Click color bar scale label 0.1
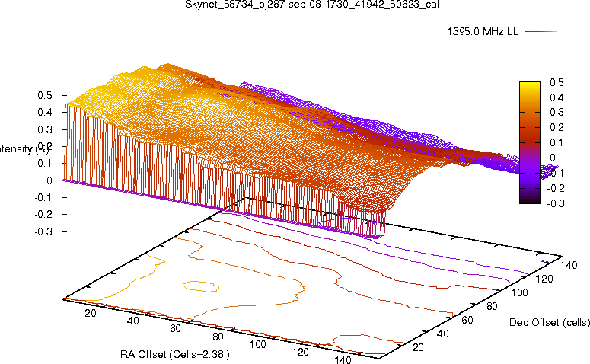Screen dimensions: 590x364 [x=557, y=142]
